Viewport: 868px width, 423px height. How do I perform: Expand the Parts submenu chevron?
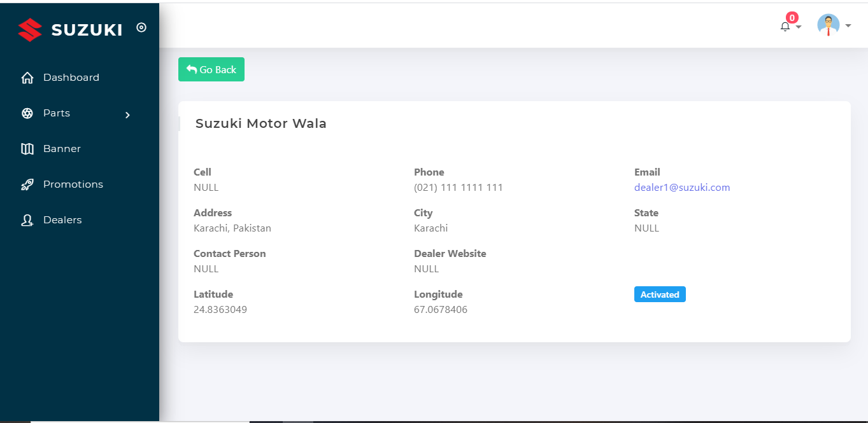(127, 114)
